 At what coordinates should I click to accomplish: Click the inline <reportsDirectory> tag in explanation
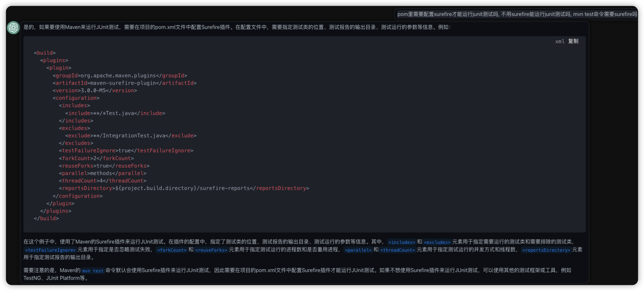coord(546,250)
